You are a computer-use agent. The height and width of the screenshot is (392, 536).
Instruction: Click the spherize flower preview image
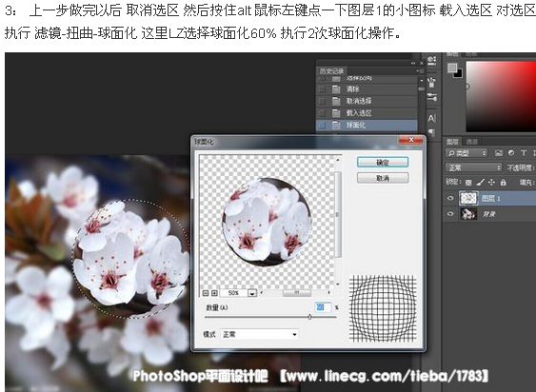pyautogui.click(x=267, y=222)
